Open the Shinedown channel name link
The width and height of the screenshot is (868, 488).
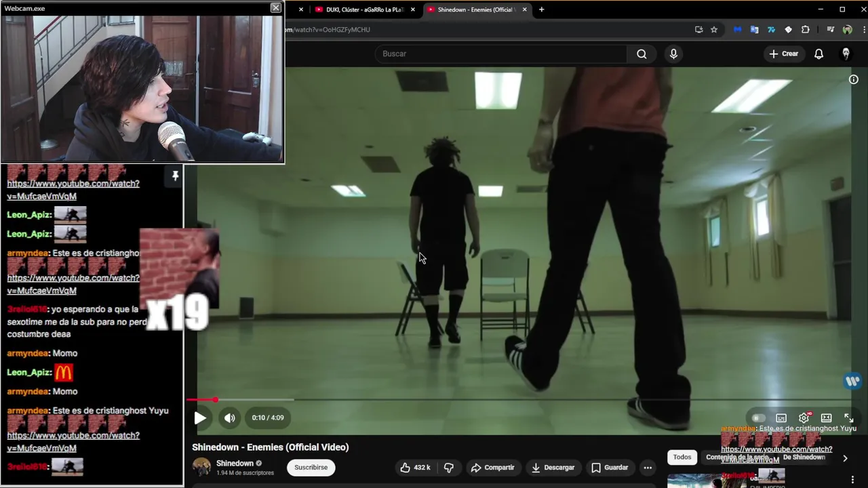(235, 464)
